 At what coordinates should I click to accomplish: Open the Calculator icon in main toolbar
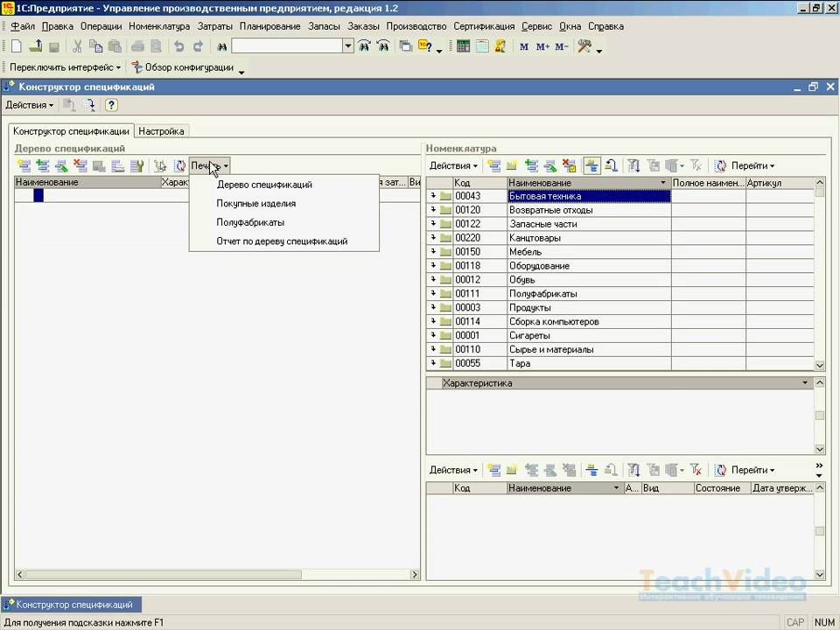(464, 46)
